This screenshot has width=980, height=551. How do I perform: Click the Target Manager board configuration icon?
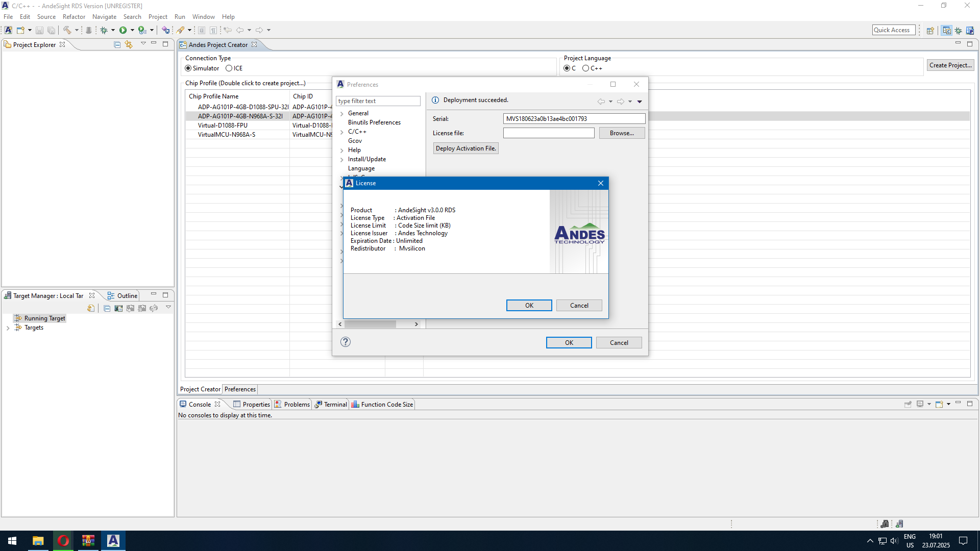pos(118,308)
